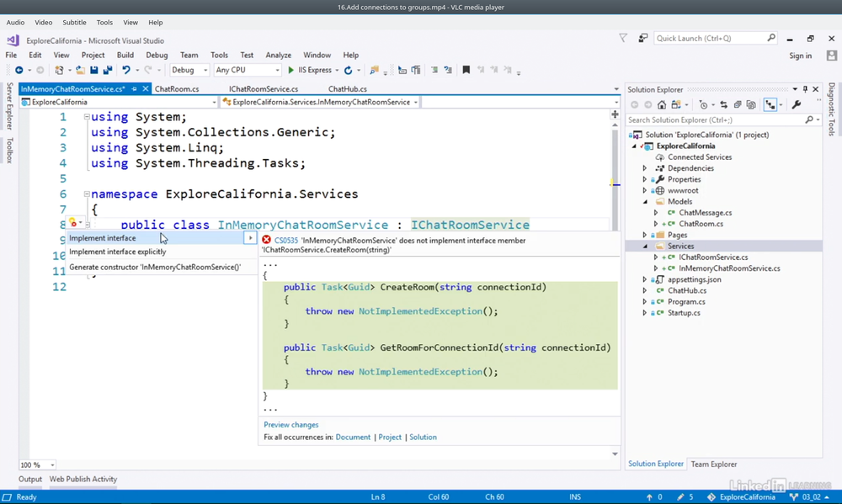The height and width of the screenshot is (504, 842).
Task: Click Home icon in Solution Explorer toolbar
Action: click(x=662, y=105)
